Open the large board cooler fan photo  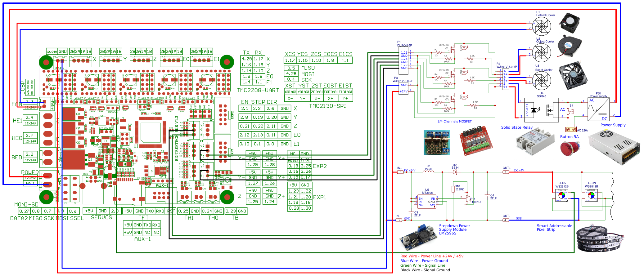coord(573,75)
